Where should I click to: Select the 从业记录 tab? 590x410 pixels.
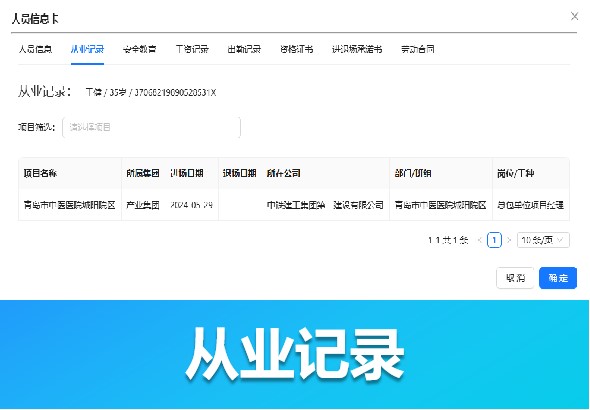click(87, 49)
